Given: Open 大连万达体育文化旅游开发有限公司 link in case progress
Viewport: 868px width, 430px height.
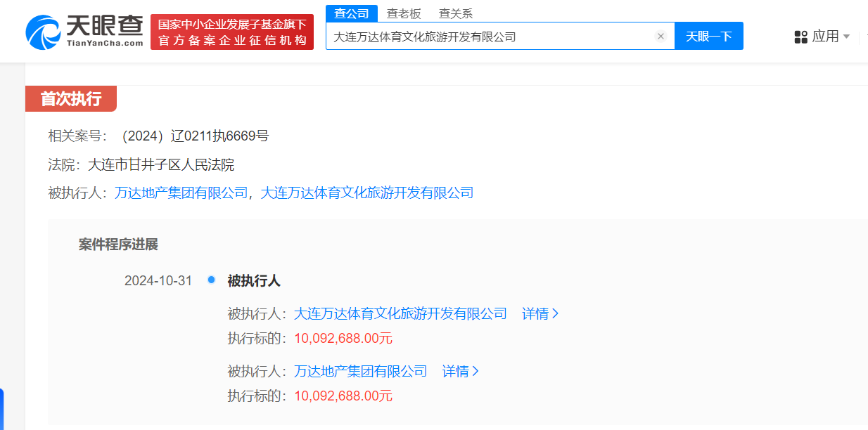Looking at the screenshot, I should click(x=400, y=313).
